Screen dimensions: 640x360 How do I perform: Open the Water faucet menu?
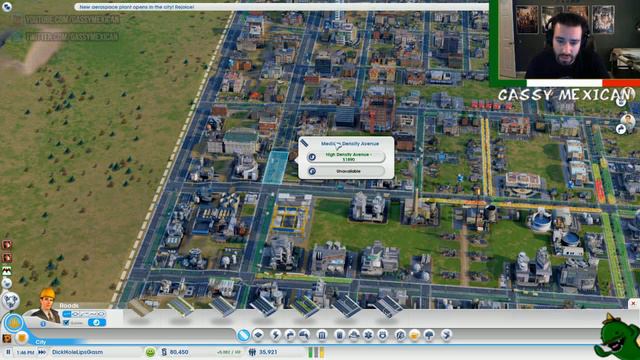(x=290, y=335)
